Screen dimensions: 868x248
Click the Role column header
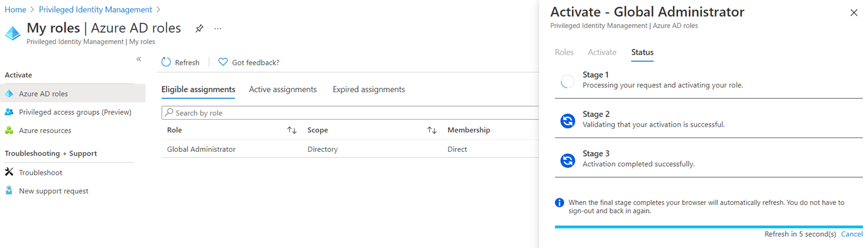click(x=174, y=130)
